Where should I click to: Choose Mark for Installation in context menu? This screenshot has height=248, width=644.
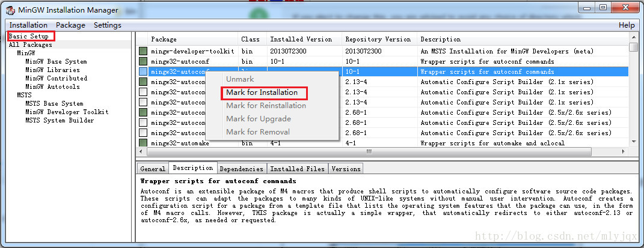pyautogui.click(x=262, y=92)
